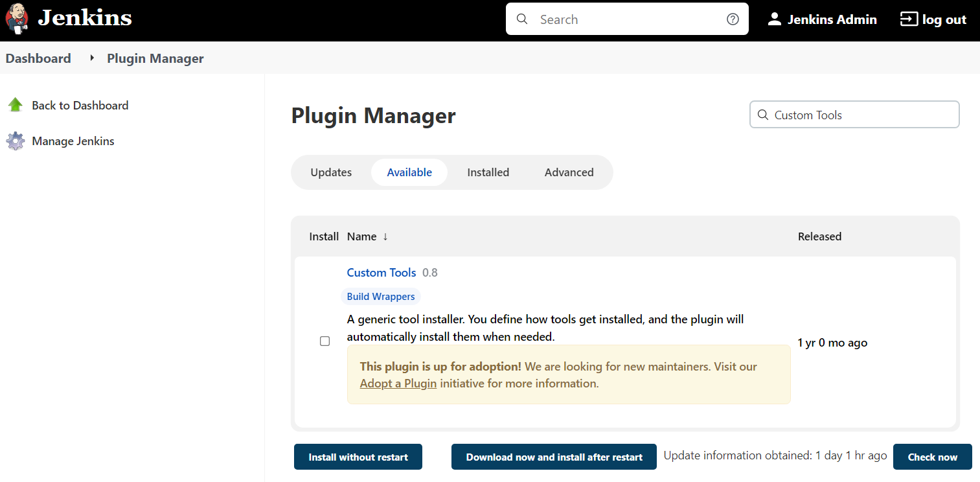Viewport: 980px width, 482px height.
Task: Click the Build Wrappers category tag
Action: click(x=381, y=297)
